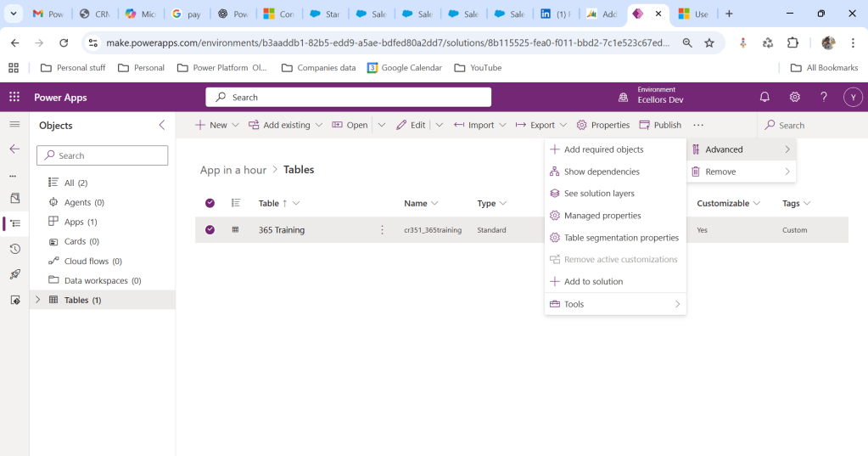The width and height of the screenshot is (868, 456).
Task: Collapse the Objects pane with chevron
Action: (162, 125)
